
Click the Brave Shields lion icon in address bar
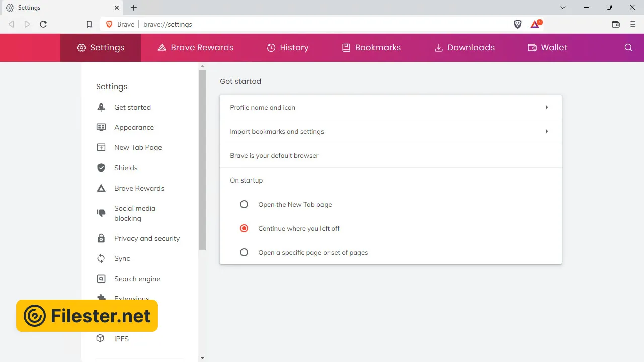(518, 24)
